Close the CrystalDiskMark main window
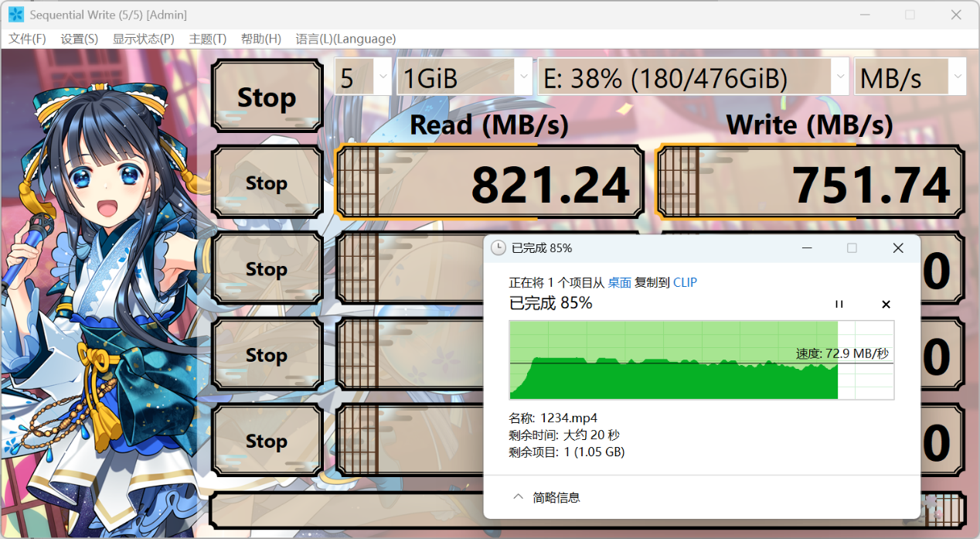Viewport: 980px width, 539px height. [x=956, y=15]
